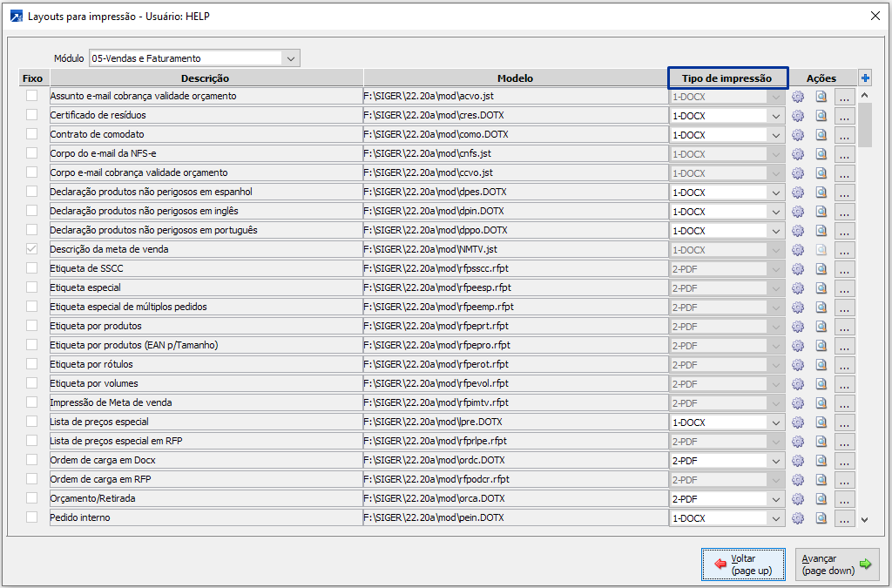Check Fixo box for Etiqueta por volumes
The height and width of the screenshot is (588, 892).
32,382
